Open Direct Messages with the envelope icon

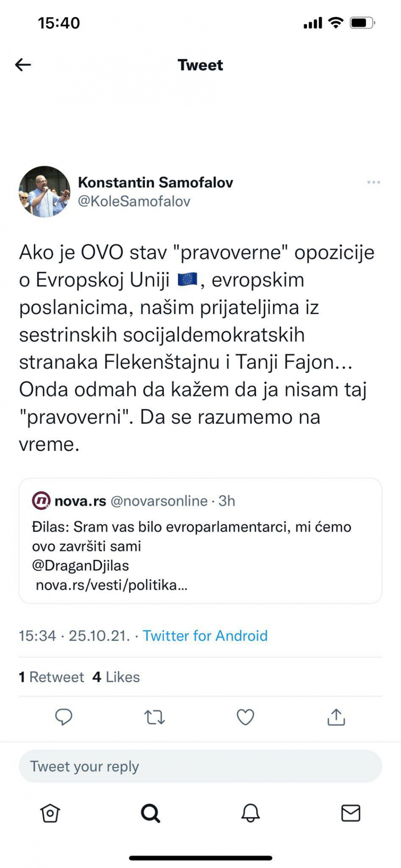point(351,813)
